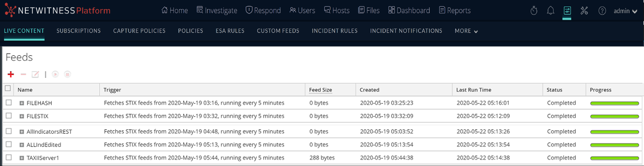The height and width of the screenshot is (166, 644).
Task: Switch to the CUSTOM FEEDS tab
Action: pos(278,31)
